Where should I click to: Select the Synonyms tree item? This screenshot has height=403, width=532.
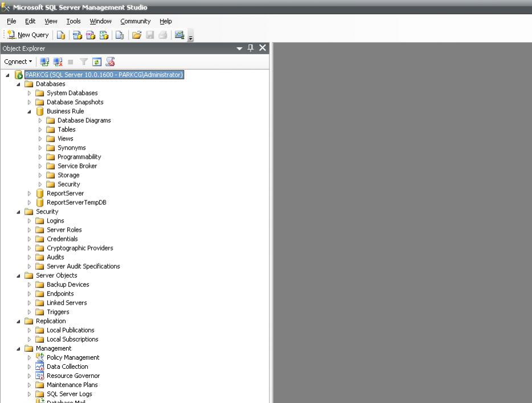(72, 148)
